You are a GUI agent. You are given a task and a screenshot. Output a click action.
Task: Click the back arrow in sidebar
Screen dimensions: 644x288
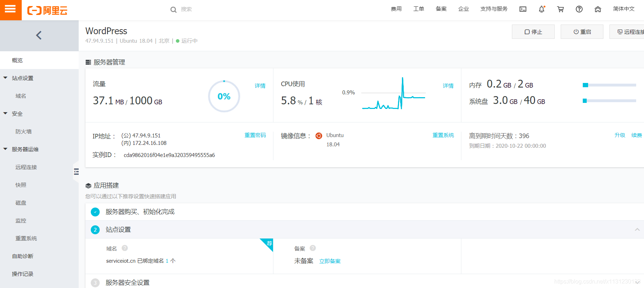(x=39, y=35)
